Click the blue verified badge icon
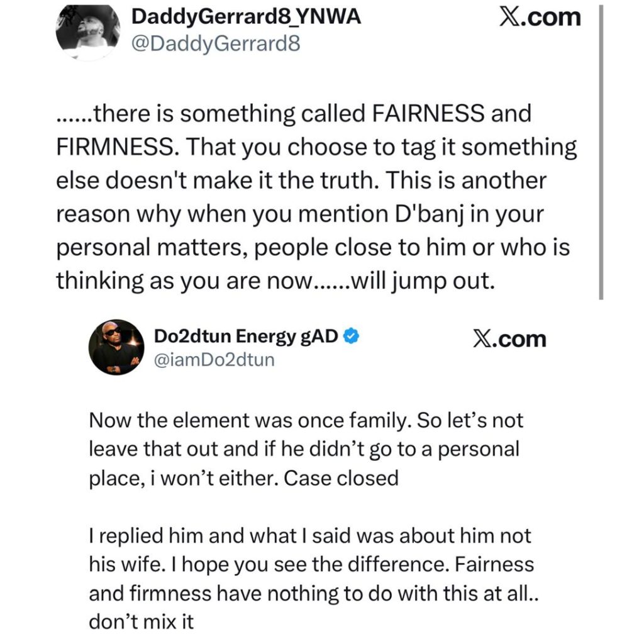644x644 pixels. click(x=352, y=337)
